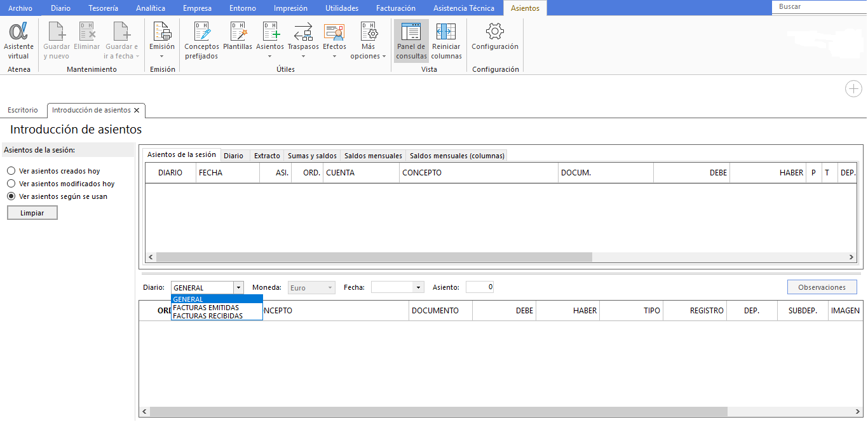Open Conceptos prefijados
The width and height of the screenshot is (868, 422).
(201, 41)
